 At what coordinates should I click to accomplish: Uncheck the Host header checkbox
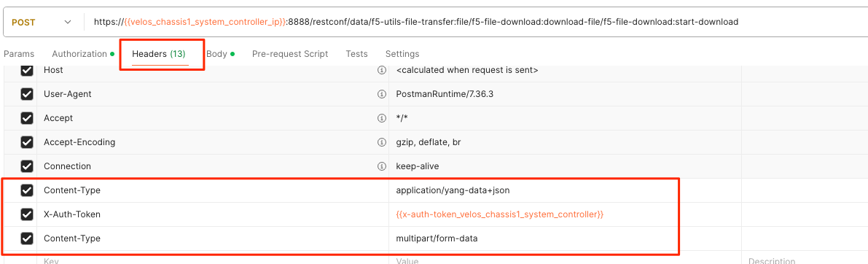26,70
